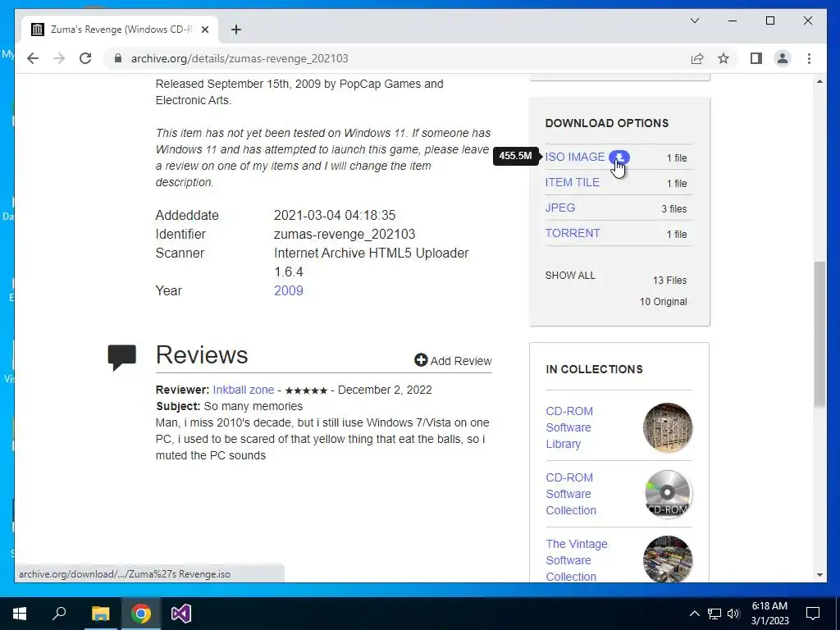Open the Chrome profile icon

coord(783,58)
